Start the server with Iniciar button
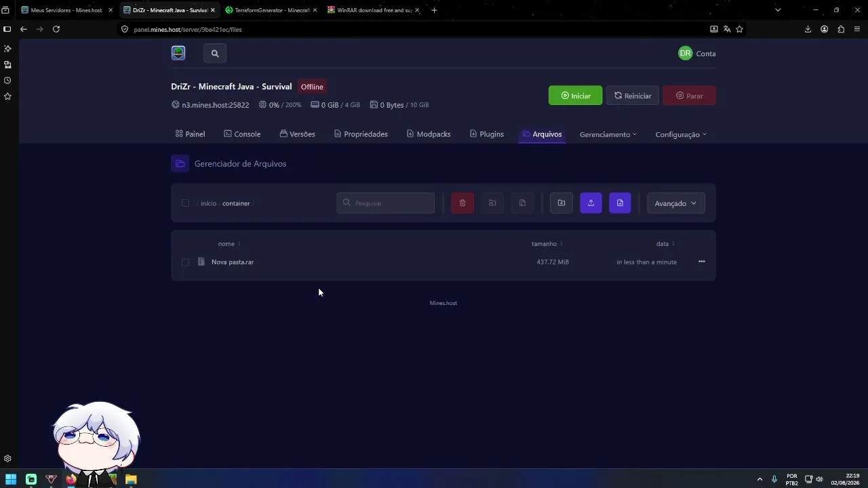 coord(575,96)
